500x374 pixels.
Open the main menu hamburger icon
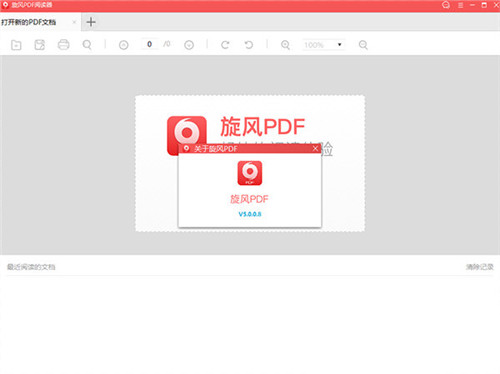(460, 5)
